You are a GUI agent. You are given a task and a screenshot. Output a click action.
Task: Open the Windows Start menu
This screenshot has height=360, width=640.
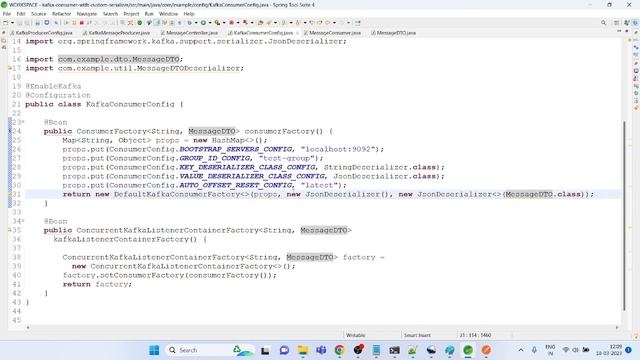pyautogui.click(x=154, y=350)
